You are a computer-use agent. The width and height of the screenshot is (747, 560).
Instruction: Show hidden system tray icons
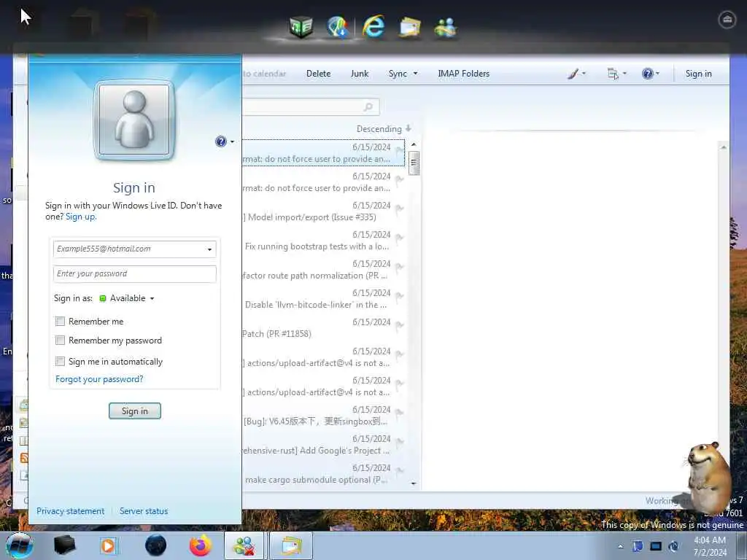(x=620, y=546)
